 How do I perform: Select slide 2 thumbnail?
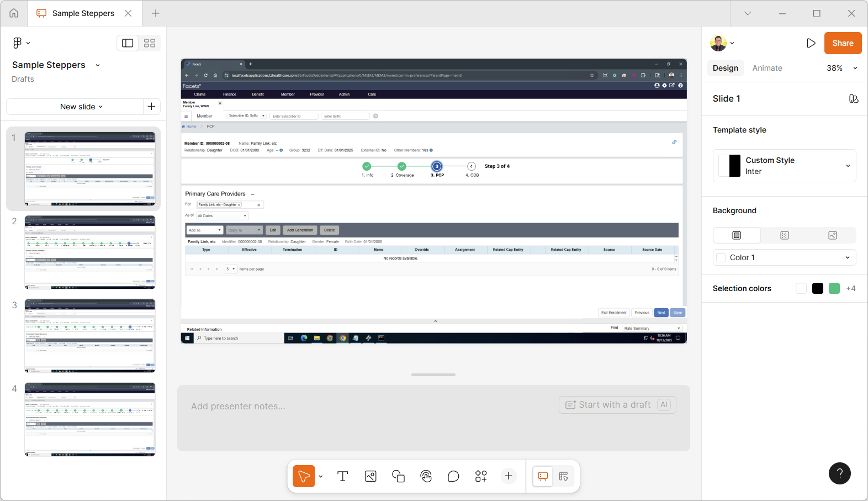click(x=90, y=252)
